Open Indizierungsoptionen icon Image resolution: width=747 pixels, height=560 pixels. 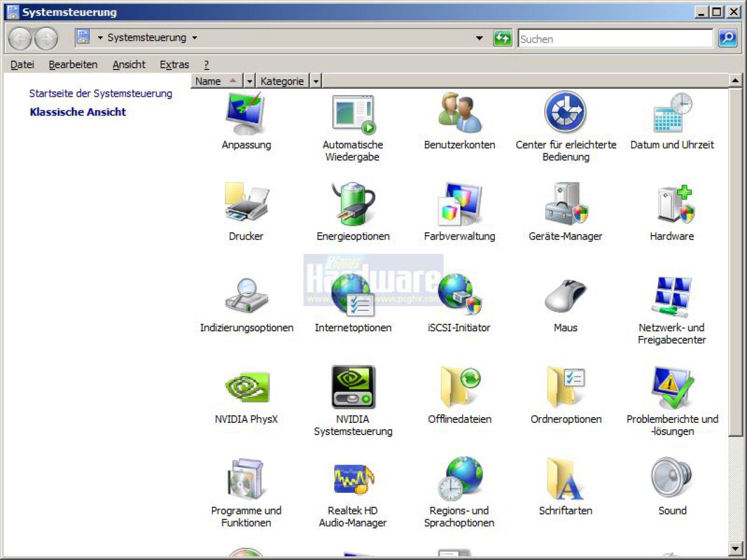pyautogui.click(x=246, y=295)
